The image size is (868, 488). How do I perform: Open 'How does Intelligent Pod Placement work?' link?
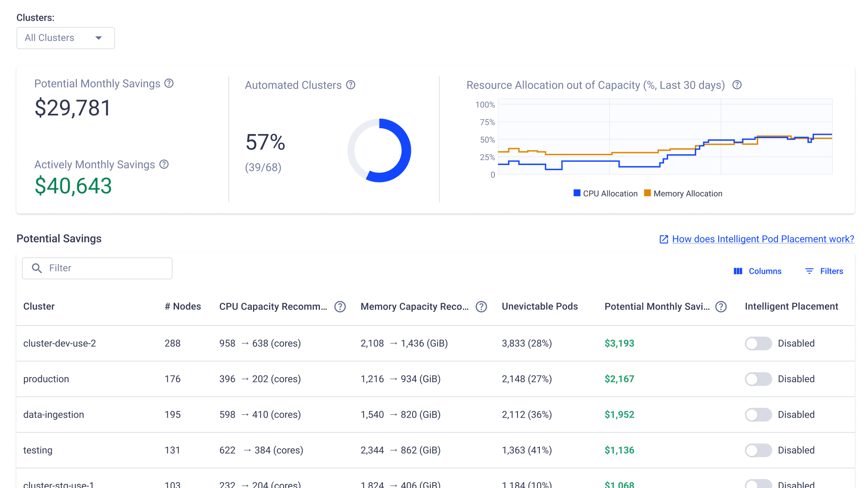[763, 239]
